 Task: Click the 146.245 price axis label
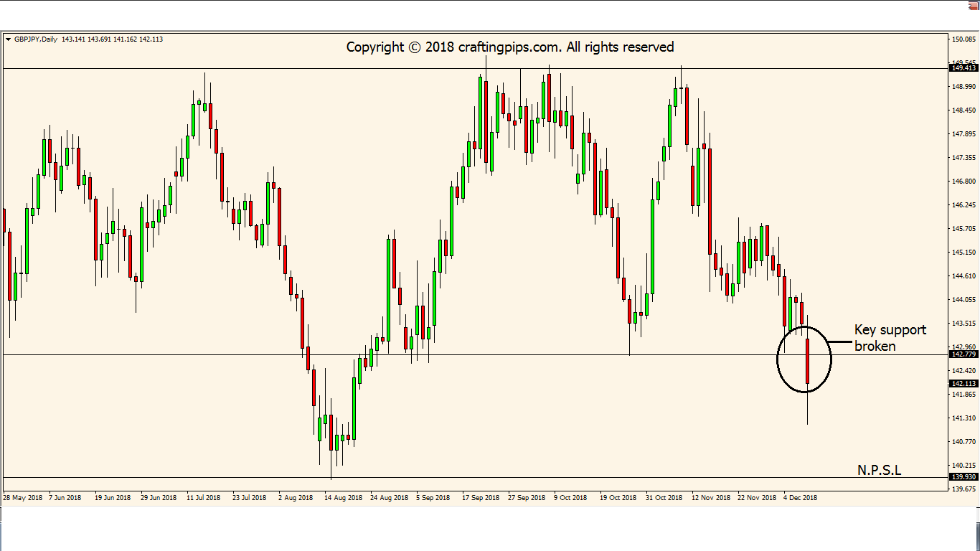(x=964, y=205)
